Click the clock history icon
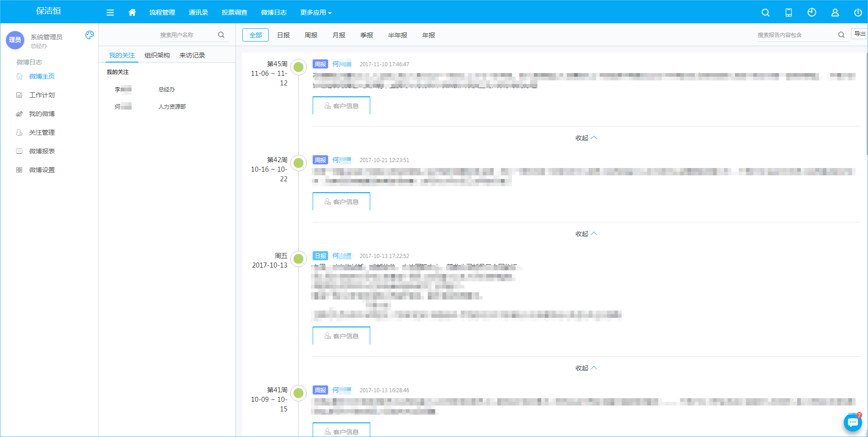Image resolution: width=868 pixels, height=437 pixels. pyautogui.click(x=812, y=13)
